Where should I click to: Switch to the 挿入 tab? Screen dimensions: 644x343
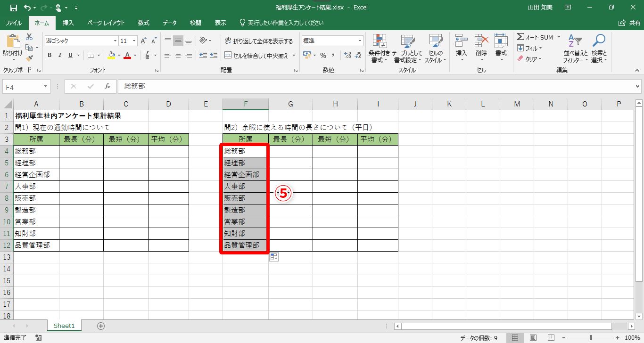coord(68,23)
